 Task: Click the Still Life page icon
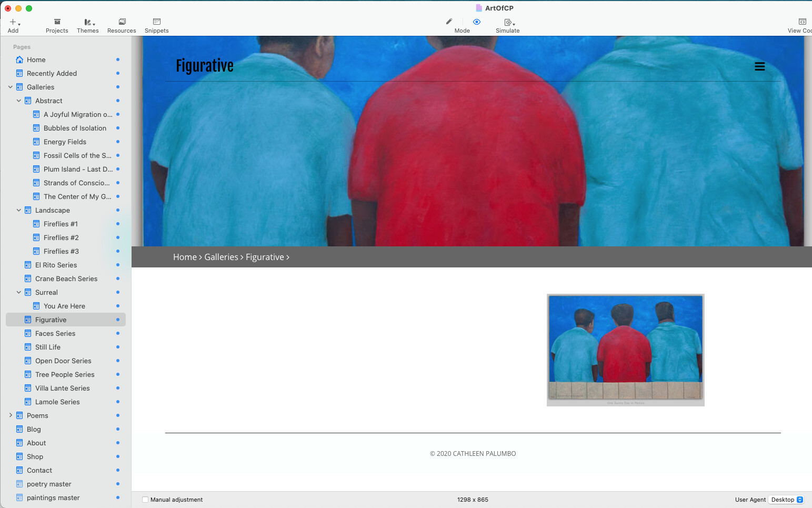coord(28,347)
